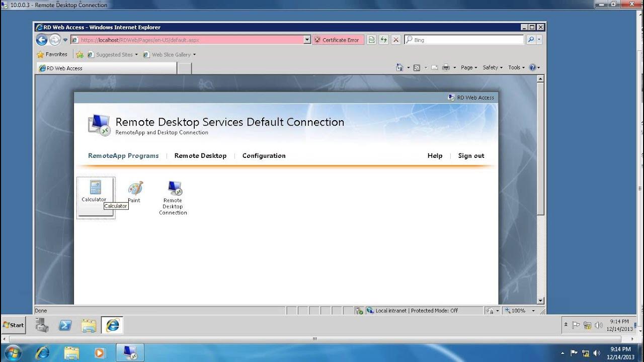Click the search magnifier button

click(531, 40)
